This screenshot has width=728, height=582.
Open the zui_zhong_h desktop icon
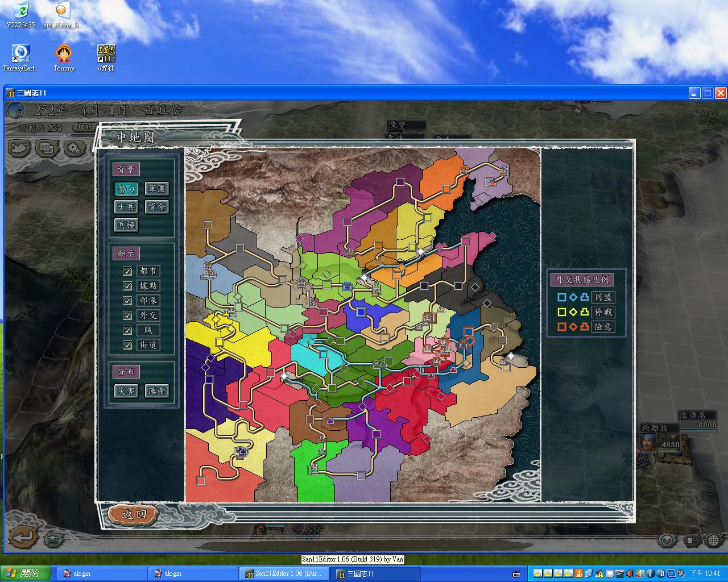pyautogui.click(x=62, y=15)
